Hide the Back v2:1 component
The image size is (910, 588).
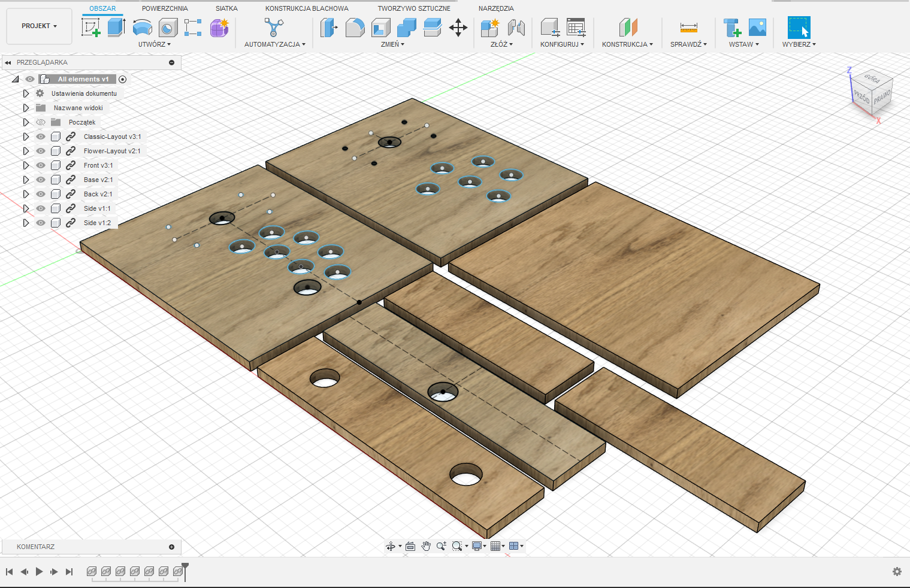click(x=41, y=194)
